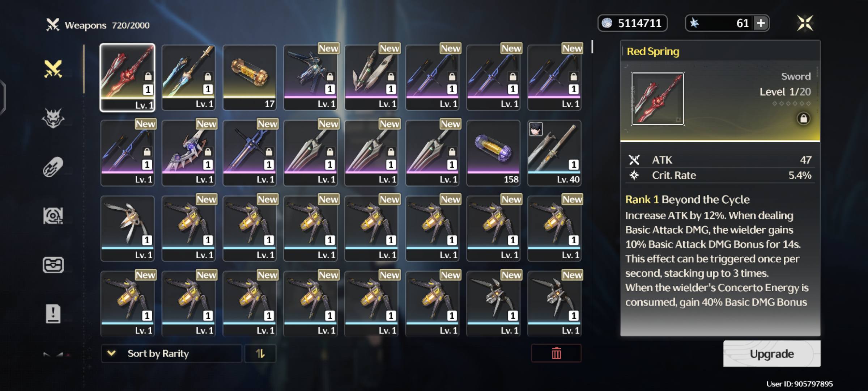Toggle ascending/descending sort order arrows
This screenshot has height=391, width=868.
pyautogui.click(x=260, y=353)
